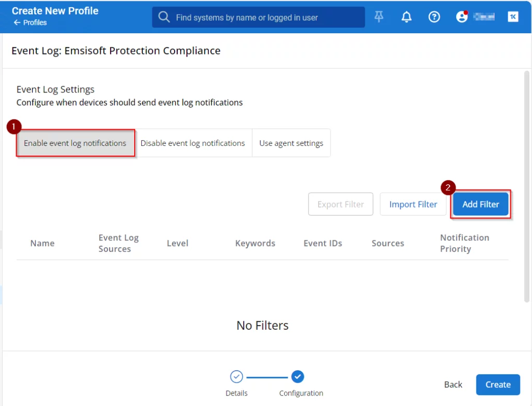This screenshot has width=532, height=406.
Task: Click the Export Filter button
Action: (x=341, y=205)
